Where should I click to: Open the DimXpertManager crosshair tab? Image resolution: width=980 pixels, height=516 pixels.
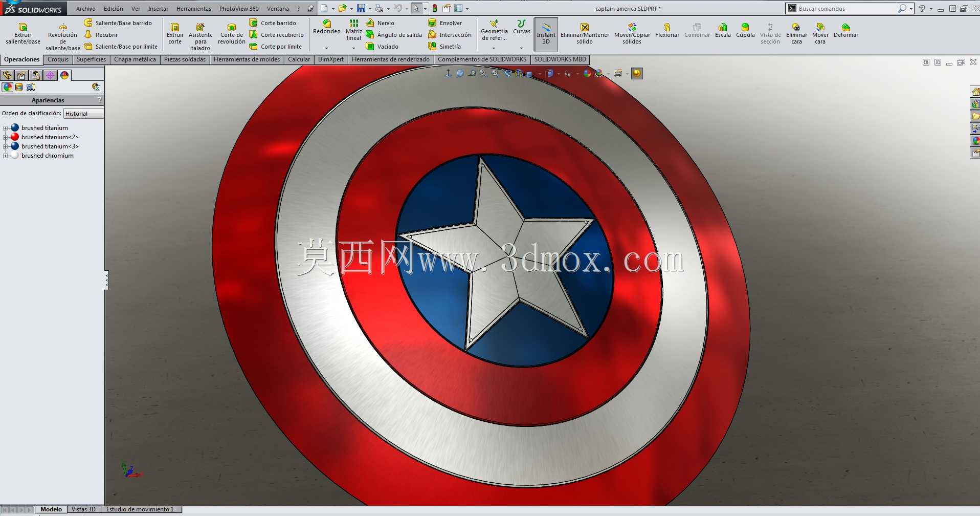50,75
